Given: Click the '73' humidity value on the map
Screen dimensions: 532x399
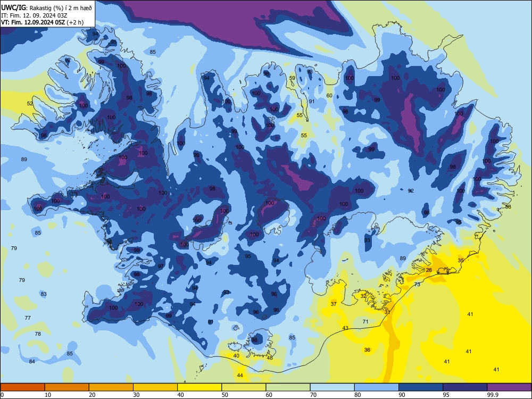Looking at the screenshot, I should click(417, 284).
